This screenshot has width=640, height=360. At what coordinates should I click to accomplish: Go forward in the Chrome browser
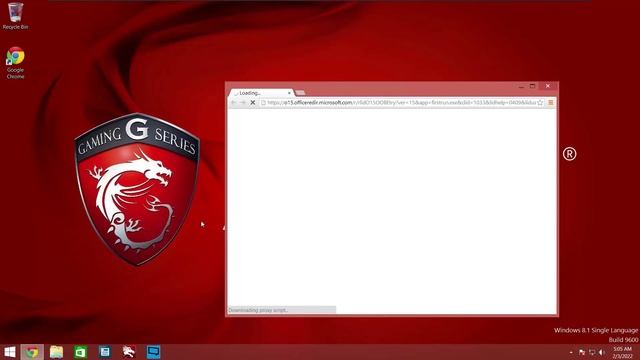click(243, 103)
